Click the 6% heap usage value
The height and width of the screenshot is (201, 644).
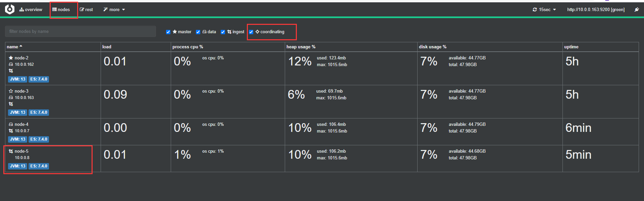(x=296, y=95)
